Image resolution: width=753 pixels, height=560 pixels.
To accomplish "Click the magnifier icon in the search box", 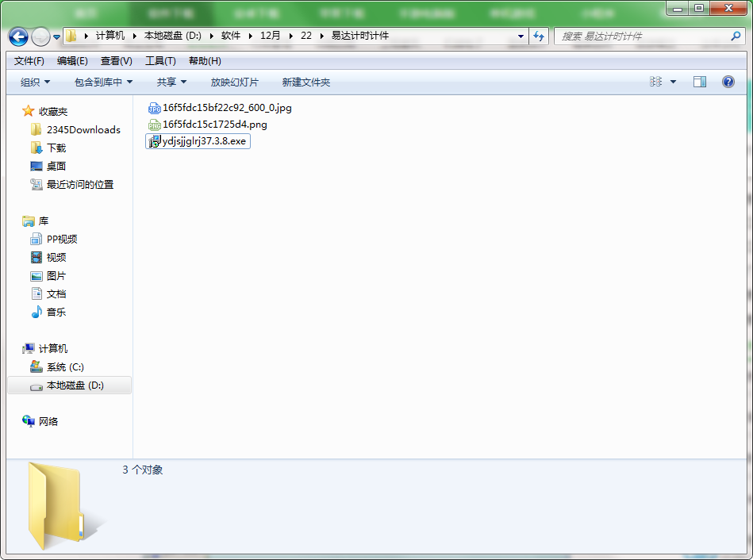I will click(736, 36).
